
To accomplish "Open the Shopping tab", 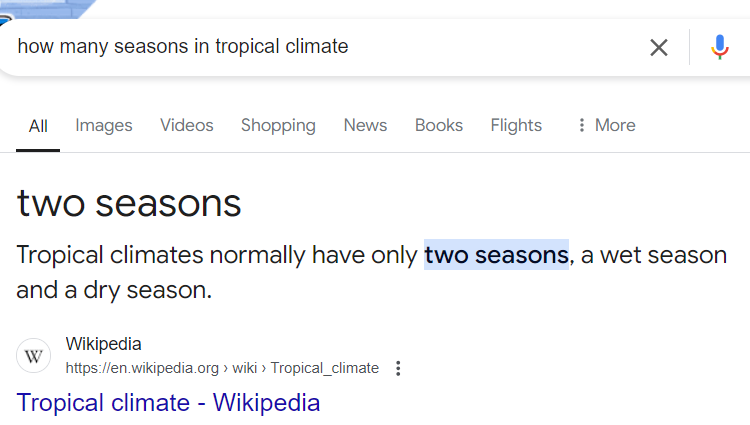I will (x=278, y=125).
